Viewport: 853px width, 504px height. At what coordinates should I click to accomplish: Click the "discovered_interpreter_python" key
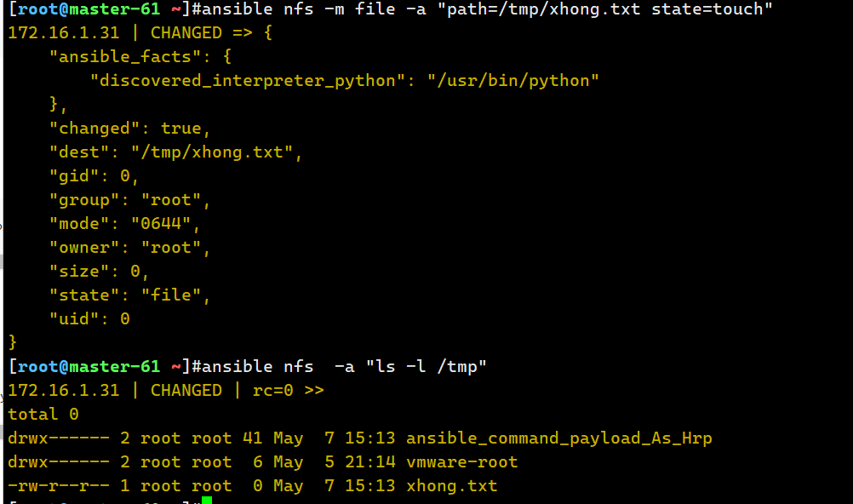[248, 81]
